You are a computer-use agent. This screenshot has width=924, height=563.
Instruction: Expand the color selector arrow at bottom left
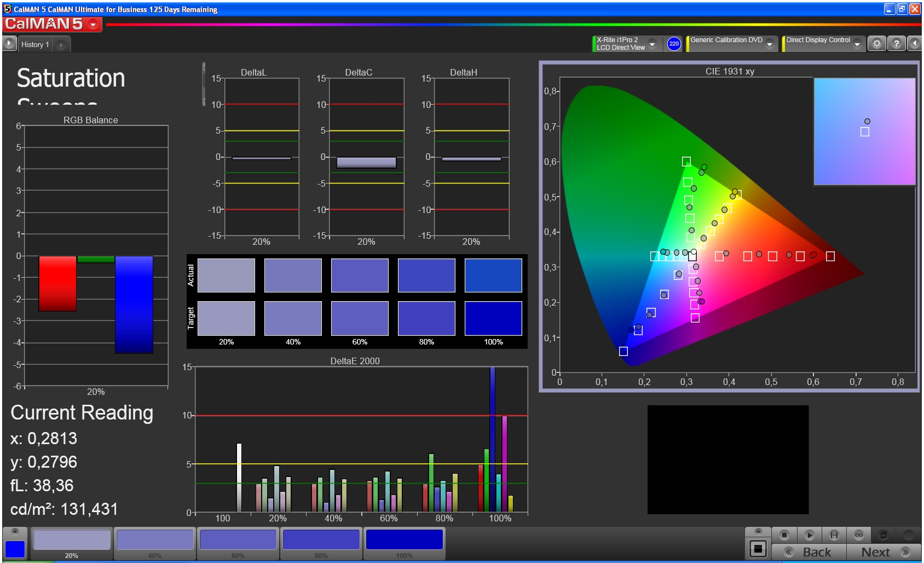15,531
